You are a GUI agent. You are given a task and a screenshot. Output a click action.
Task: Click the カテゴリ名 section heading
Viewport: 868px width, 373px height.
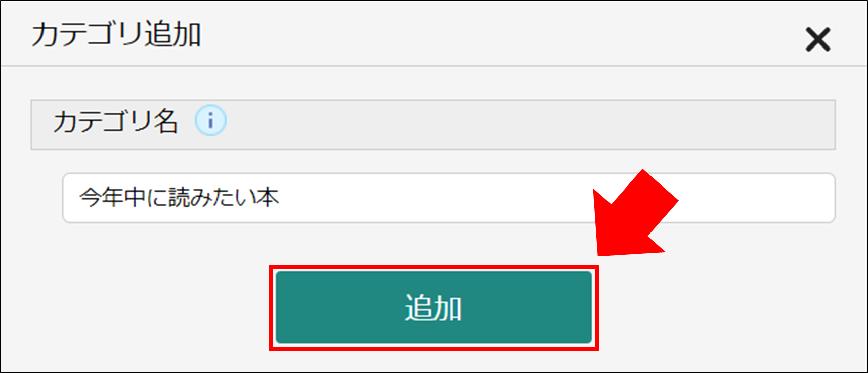115,121
